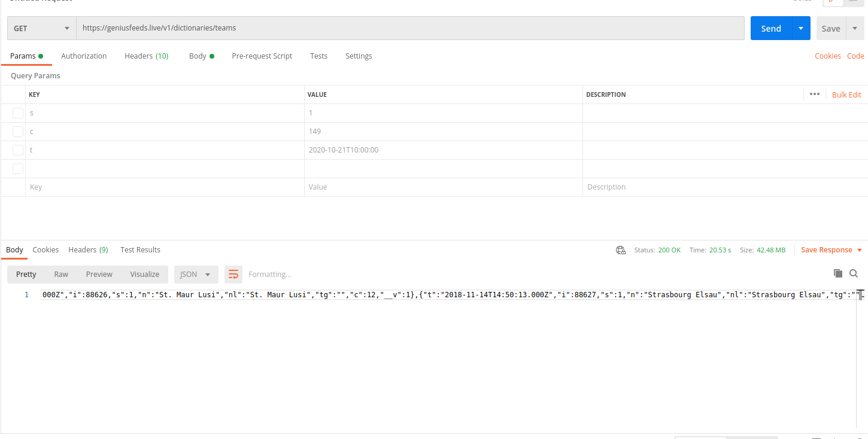Screen dimensions: 868x439
Task: Uncheck the 'c' query parameter
Action: pyautogui.click(x=17, y=131)
